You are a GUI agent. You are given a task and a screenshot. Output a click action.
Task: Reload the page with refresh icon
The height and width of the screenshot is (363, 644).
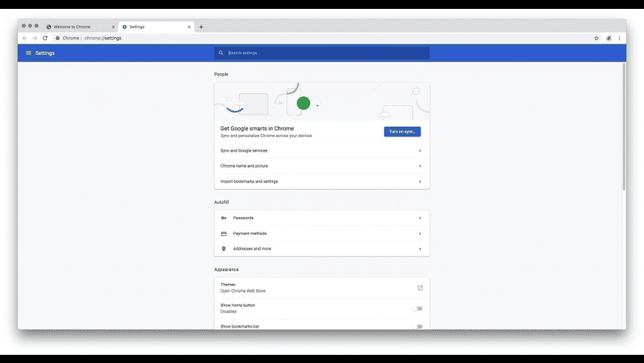45,39
